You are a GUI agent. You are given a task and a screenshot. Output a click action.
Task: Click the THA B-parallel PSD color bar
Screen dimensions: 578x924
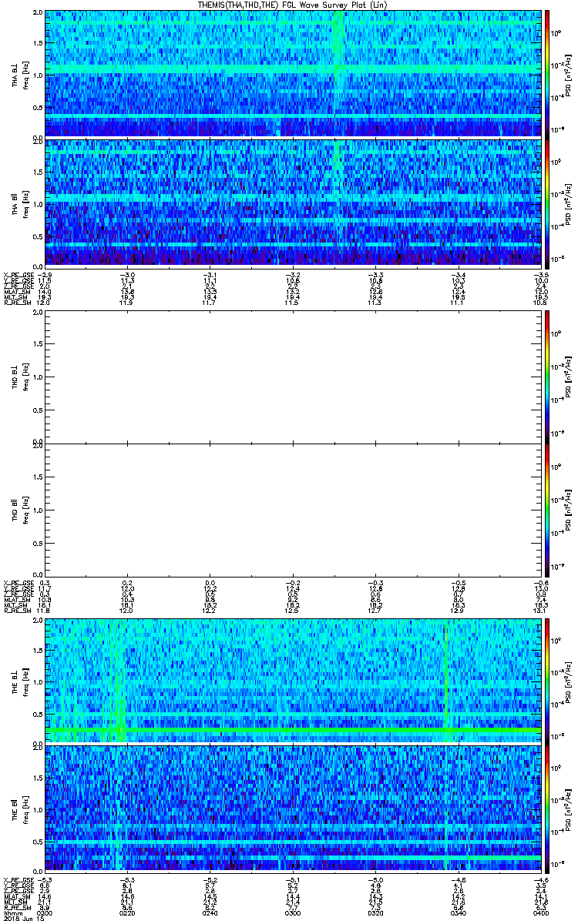coord(547,203)
